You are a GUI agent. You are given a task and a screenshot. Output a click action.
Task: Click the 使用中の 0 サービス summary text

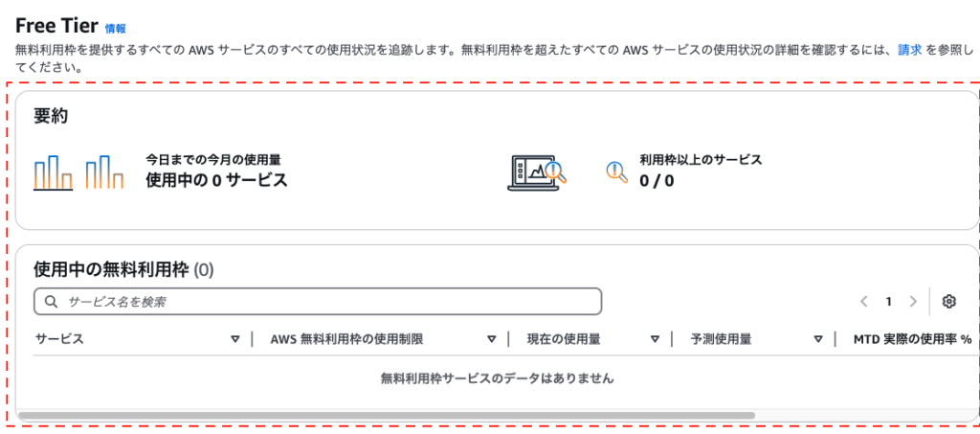click(x=216, y=181)
